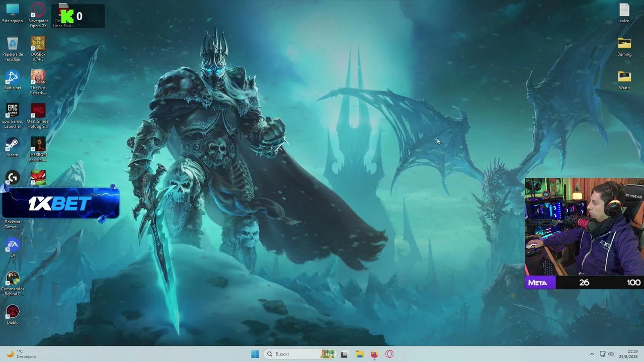Switch to Firefox in the taskbar
644x362 pixels.
[x=374, y=354]
